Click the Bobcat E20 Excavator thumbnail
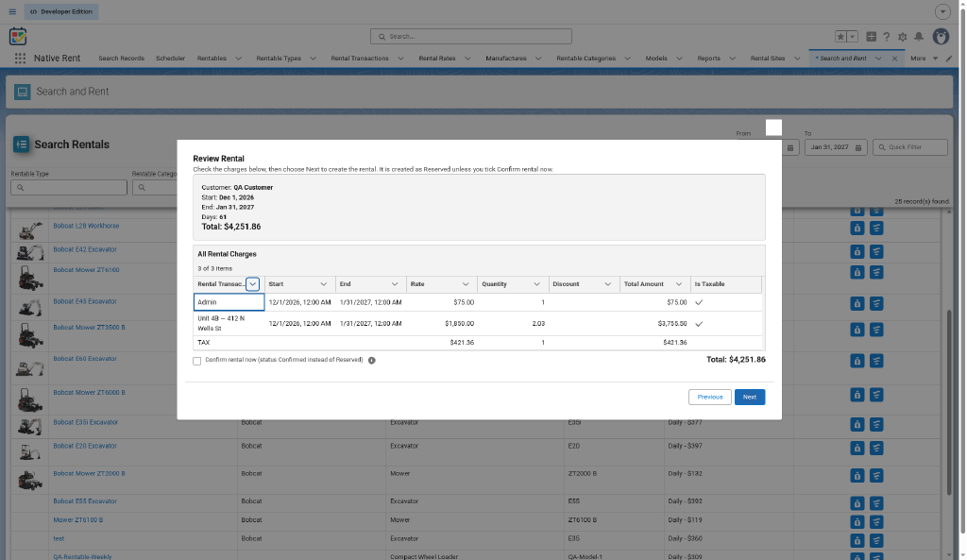Screen dimensions: 967x560 [x=29, y=451]
